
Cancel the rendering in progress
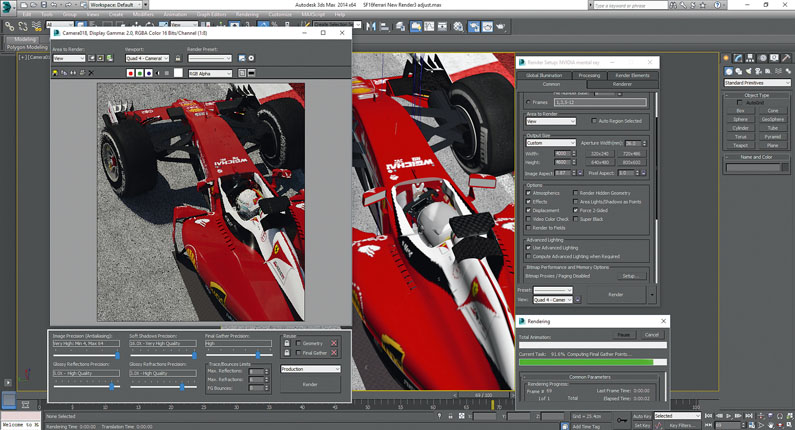(652, 335)
